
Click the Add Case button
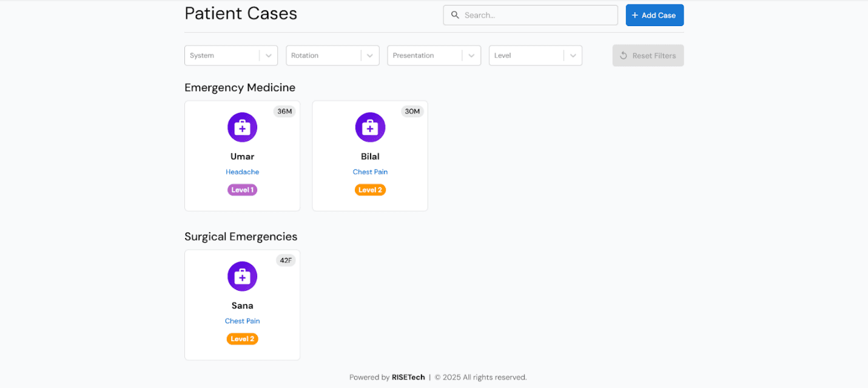(x=654, y=15)
